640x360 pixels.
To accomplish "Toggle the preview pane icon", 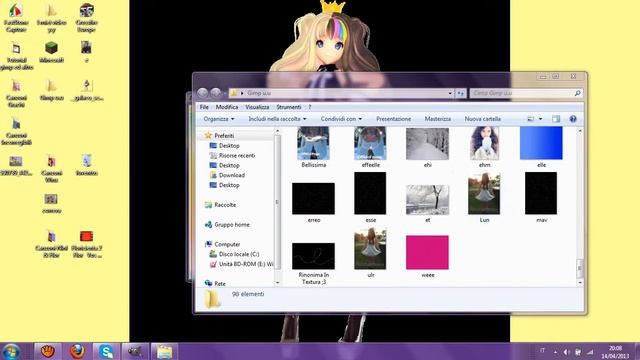I will click(556, 119).
